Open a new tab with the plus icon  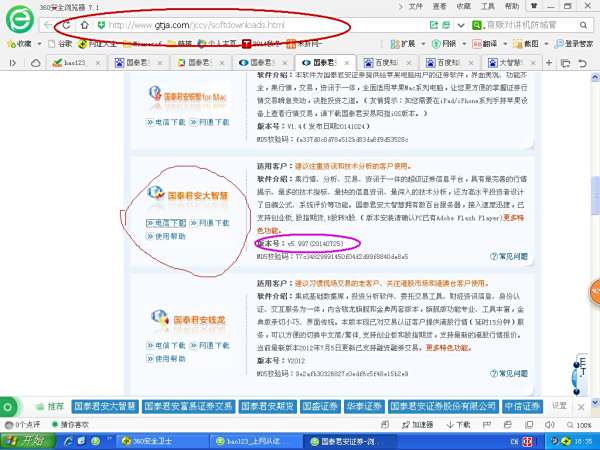(x=549, y=63)
